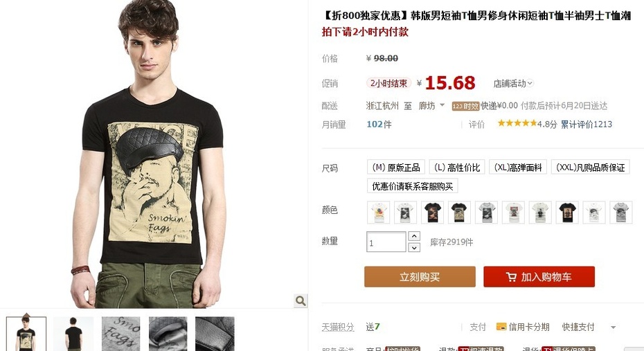Click the credit card 信用卡分期 icon

click(x=501, y=327)
